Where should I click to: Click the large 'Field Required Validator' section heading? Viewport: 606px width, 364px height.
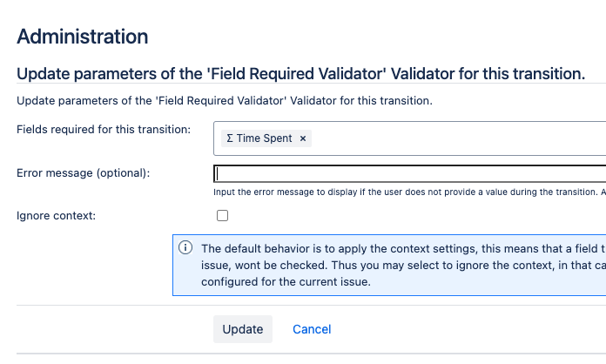[x=300, y=74]
